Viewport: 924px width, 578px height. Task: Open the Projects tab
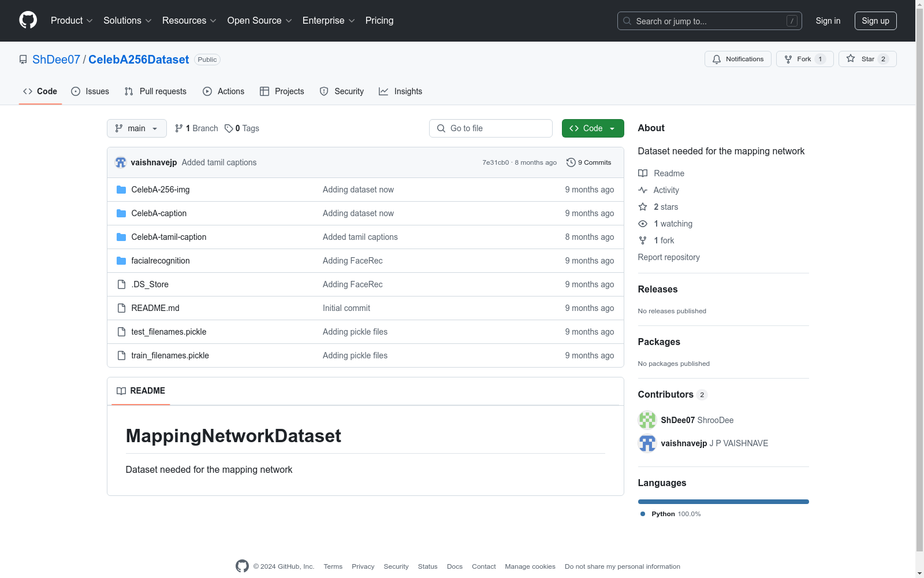282,91
